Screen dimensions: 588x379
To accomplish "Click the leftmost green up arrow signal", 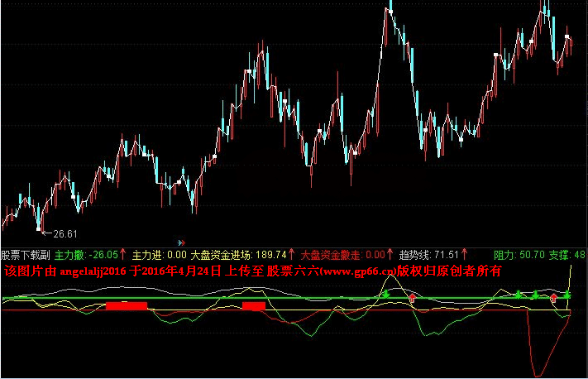I will point(385,294).
